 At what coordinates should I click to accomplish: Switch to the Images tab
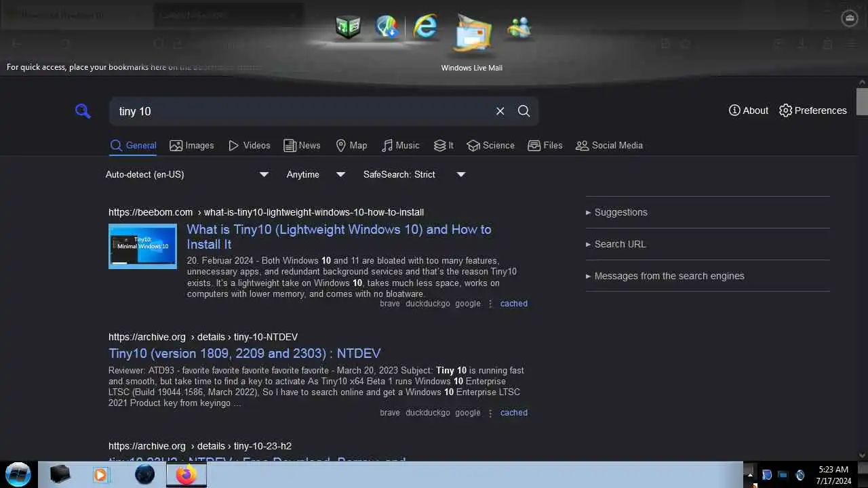point(192,145)
